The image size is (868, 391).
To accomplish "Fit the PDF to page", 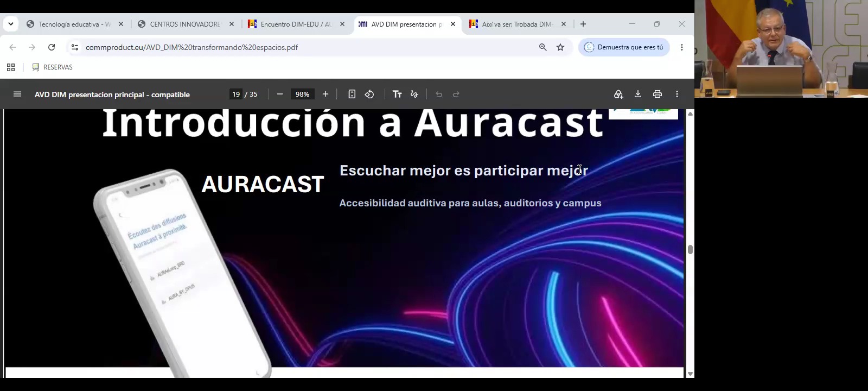I will pyautogui.click(x=352, y=94).
